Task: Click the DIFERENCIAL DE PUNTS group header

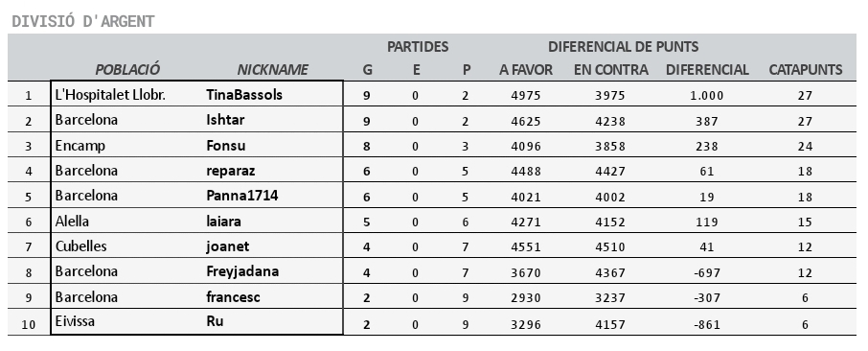Action: 624,47
